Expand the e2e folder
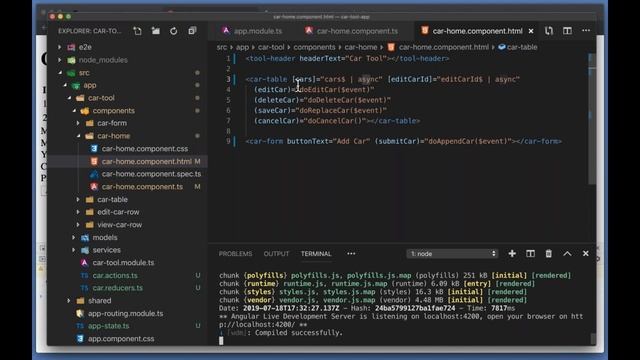The width and height of the screenshot is (640, 360). 85,47
